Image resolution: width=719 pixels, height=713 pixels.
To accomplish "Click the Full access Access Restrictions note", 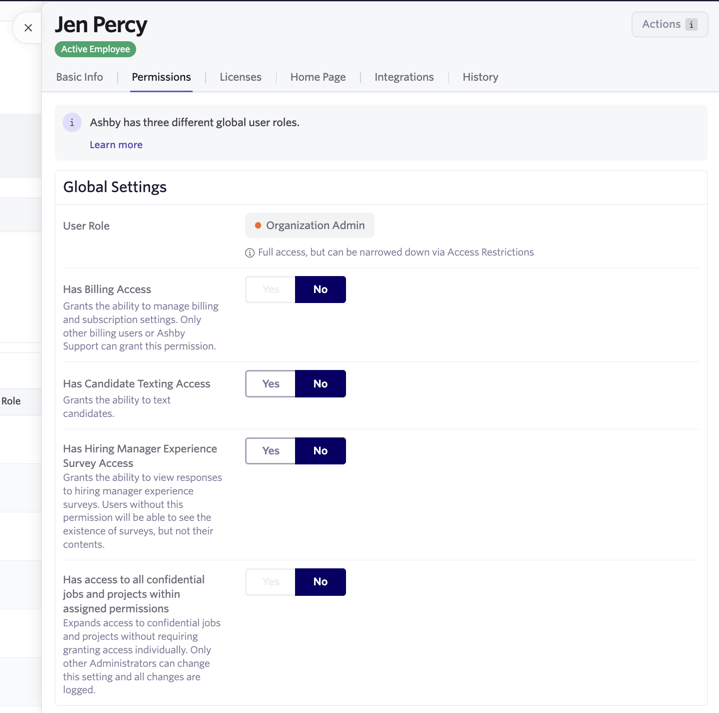I will [396, 252].
